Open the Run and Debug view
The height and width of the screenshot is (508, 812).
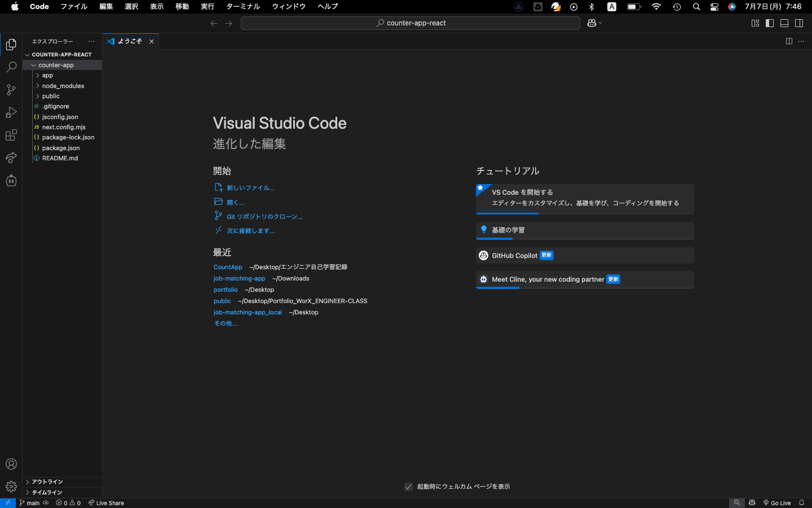[x=11, y=112]
